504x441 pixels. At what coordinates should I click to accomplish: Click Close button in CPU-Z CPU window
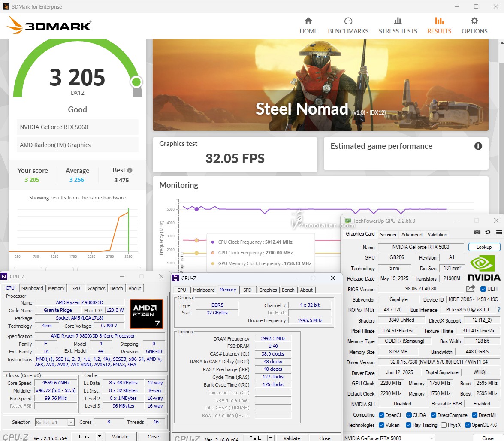(x=153, y=437)
